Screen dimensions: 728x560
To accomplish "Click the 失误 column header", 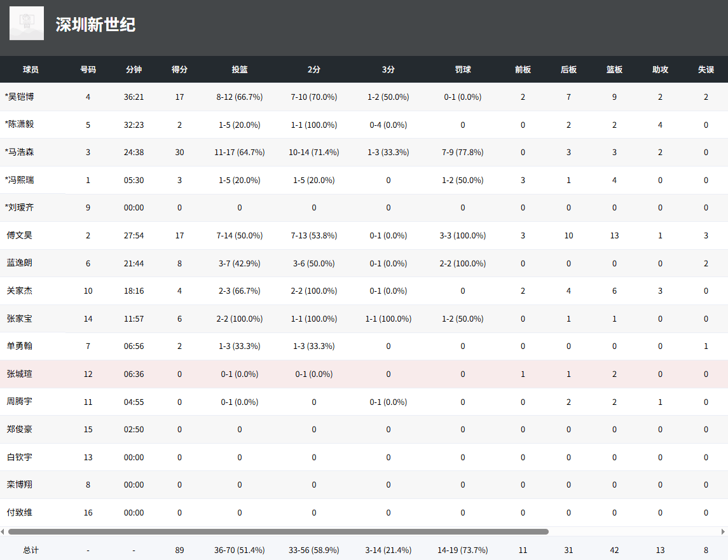I will click(706, 70).
